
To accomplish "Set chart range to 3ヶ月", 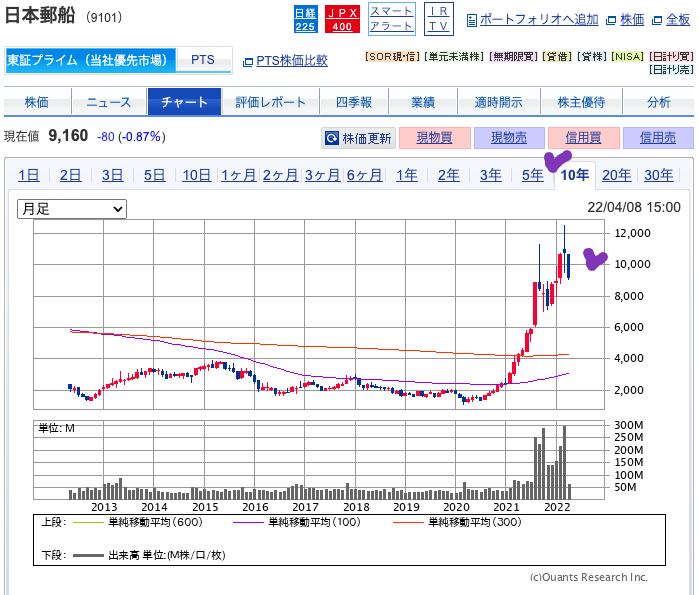I will point(322,175).
